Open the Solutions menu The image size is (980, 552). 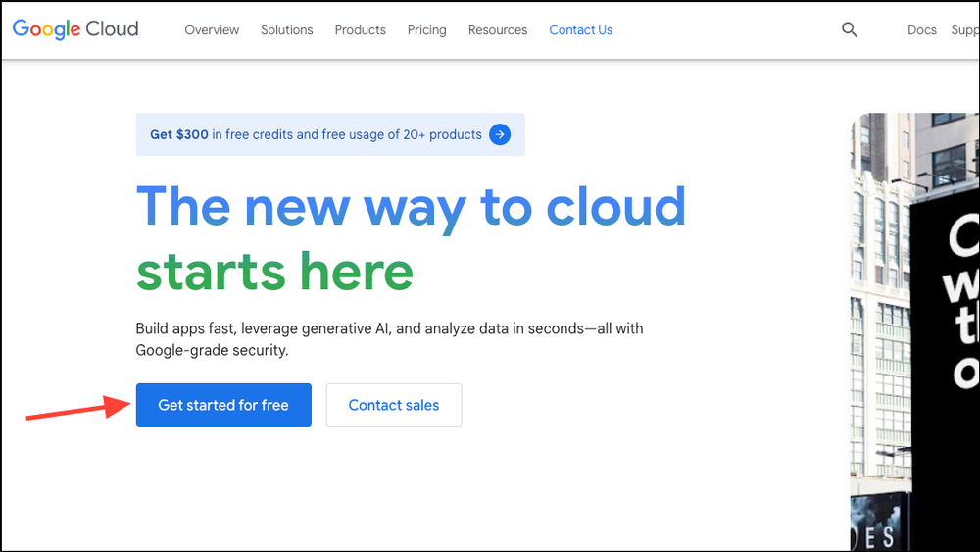point(287,30)
